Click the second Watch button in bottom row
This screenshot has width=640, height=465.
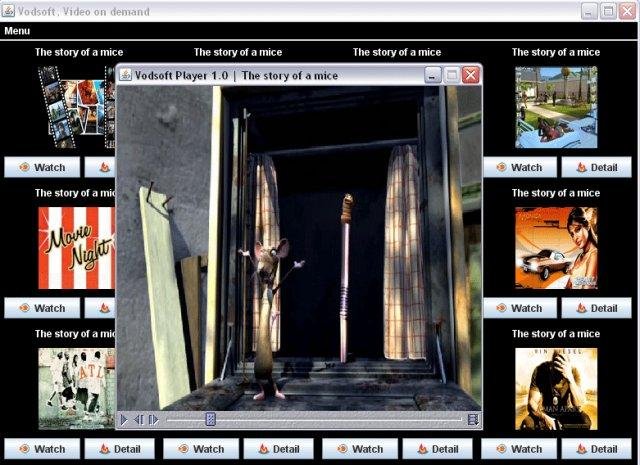tap(201, 449)
